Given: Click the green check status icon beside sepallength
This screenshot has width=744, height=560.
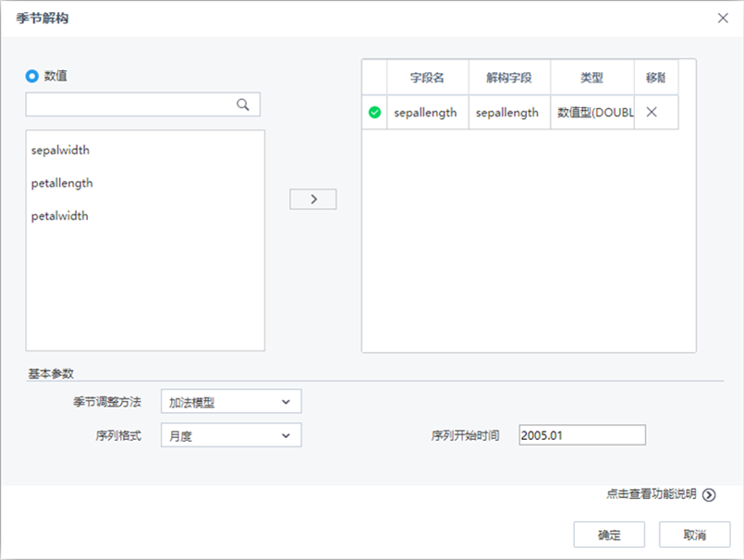Looking at the screenshot, I should [x=373, y=112].
